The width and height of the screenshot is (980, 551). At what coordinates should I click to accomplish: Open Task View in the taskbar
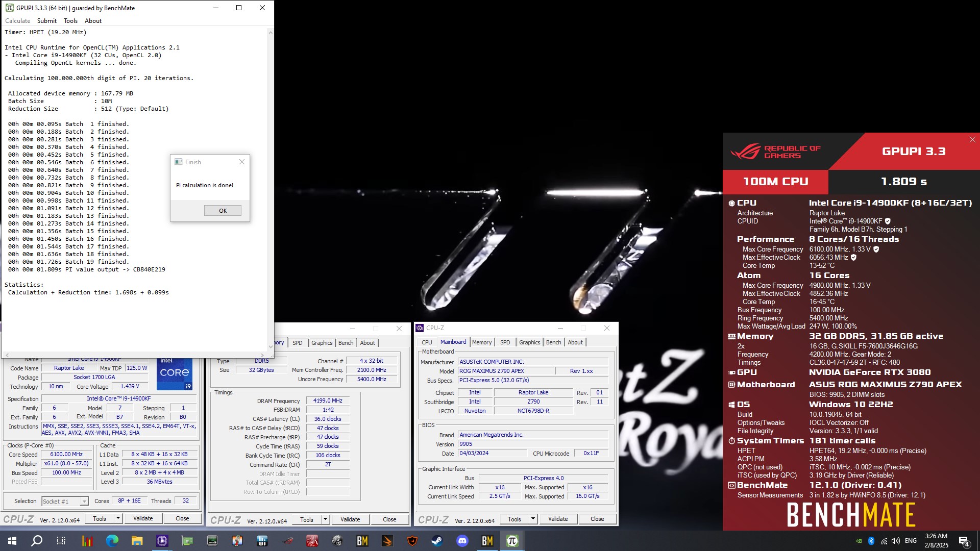61,541
